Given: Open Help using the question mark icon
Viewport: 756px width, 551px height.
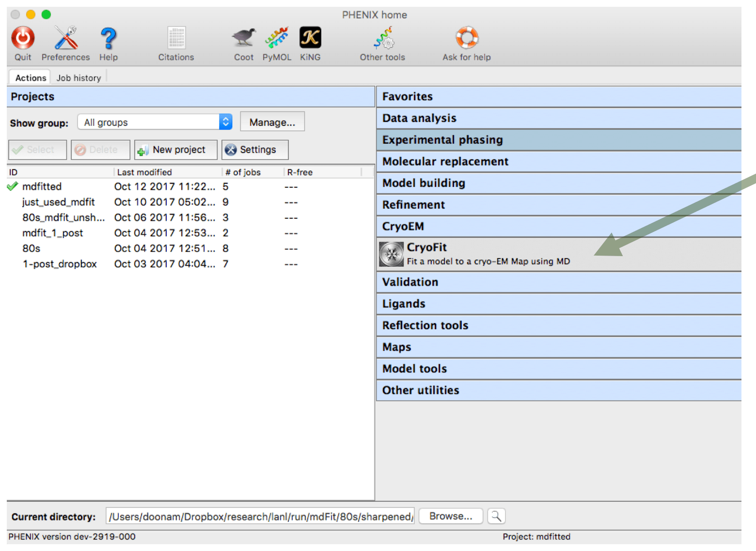Looking at the screenshot, I should coord(108,39).
